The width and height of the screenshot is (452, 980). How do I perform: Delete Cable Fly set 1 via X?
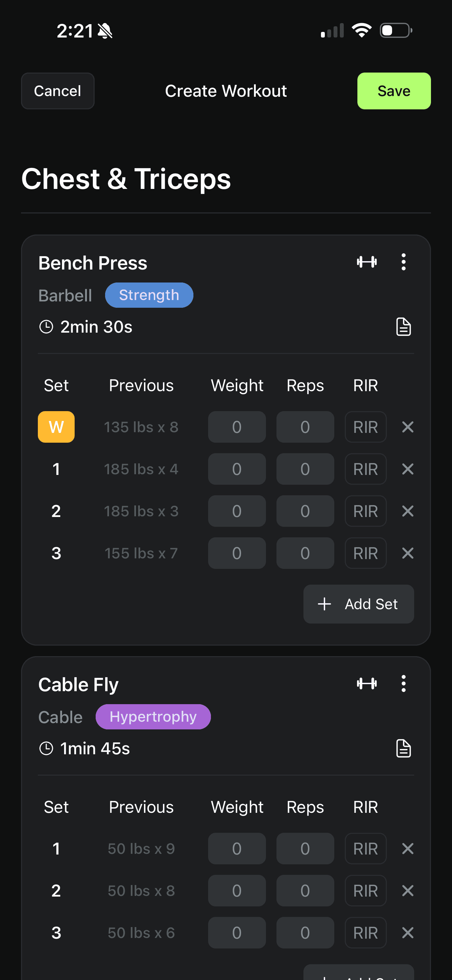[x=408, y=848]
